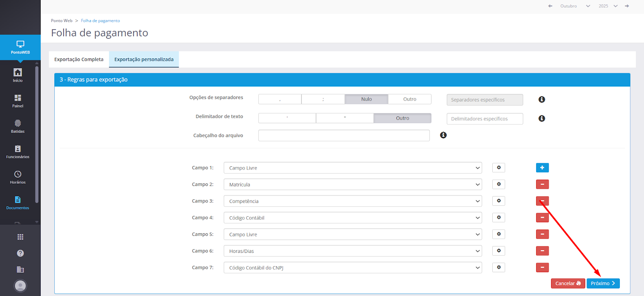Open settings gear for Campo 7
This screenshot has width=644, height=296.
click(499, 267)
